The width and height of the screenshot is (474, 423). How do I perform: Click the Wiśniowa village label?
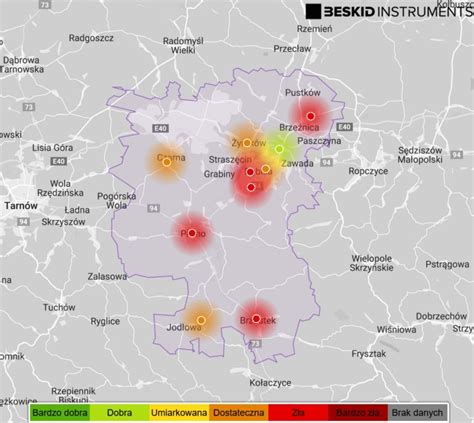click(396, 330)
